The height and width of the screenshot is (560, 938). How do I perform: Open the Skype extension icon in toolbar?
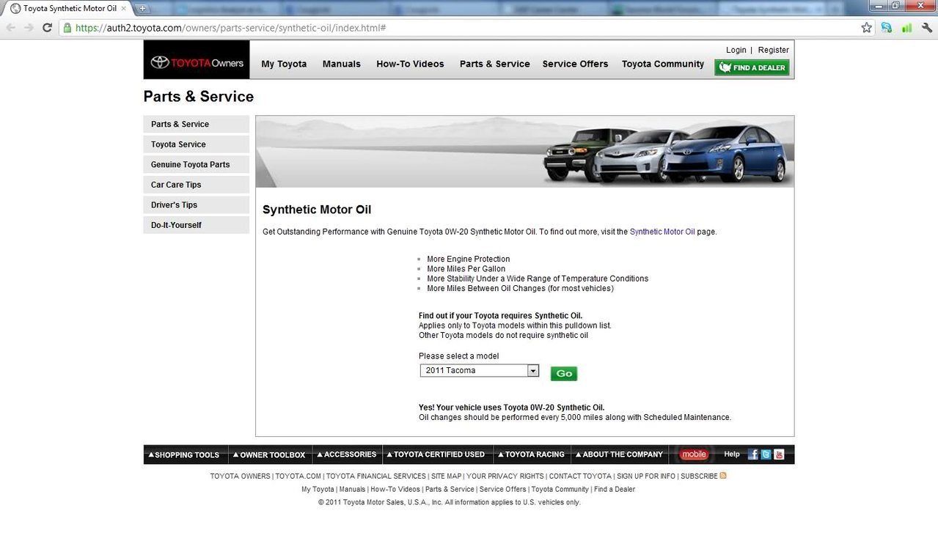click(x=887, y=28)
